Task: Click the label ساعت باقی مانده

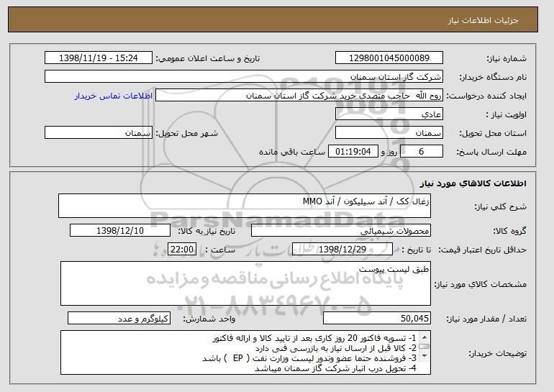Action: [292, 152]
